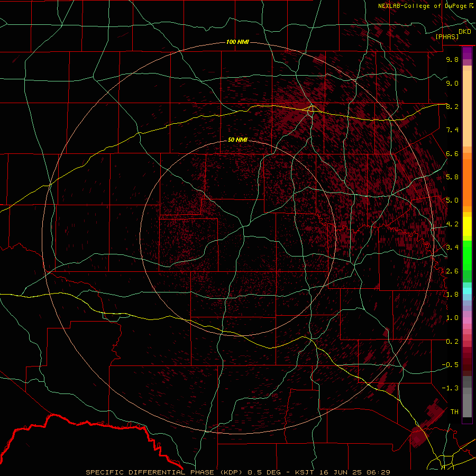Image resolution: width=476 pixels, height=476 pixels.
Task: Click the DKD label above the color scale
Action: point(464,32)
